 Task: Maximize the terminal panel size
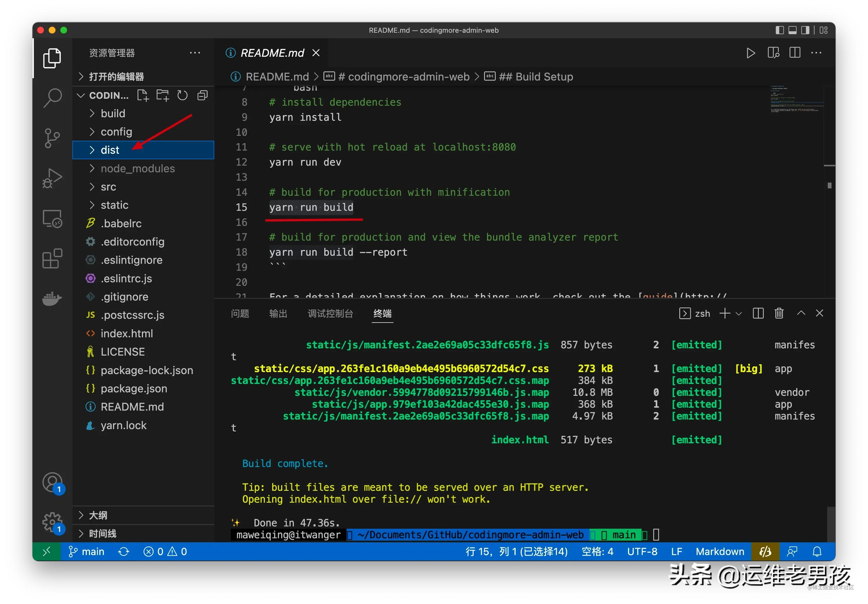click(801, 313)
